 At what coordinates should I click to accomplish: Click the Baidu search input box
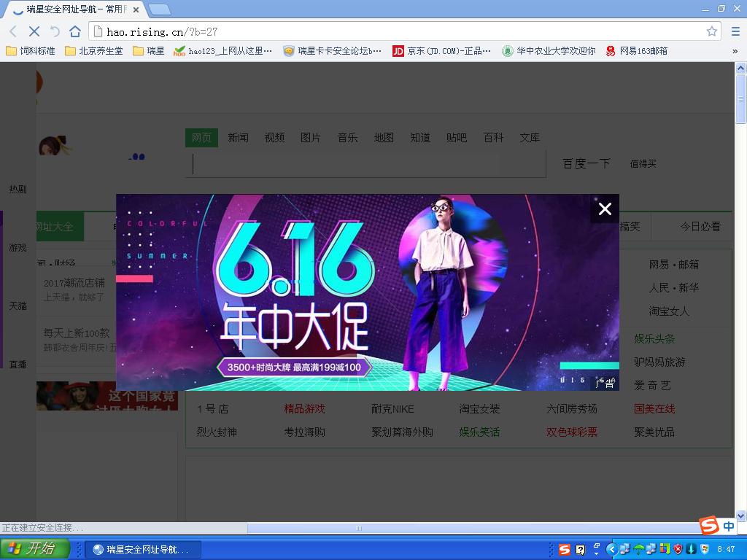[x=365, y=164]
